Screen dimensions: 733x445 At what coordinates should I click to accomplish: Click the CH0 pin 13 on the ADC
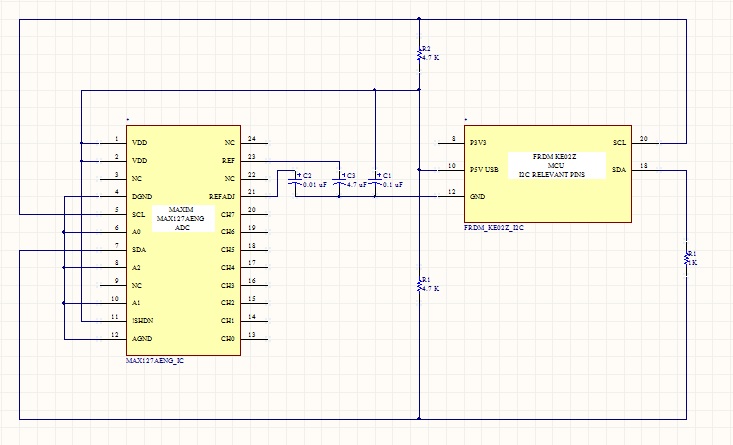pyautogui.click(x=228, y=339)
